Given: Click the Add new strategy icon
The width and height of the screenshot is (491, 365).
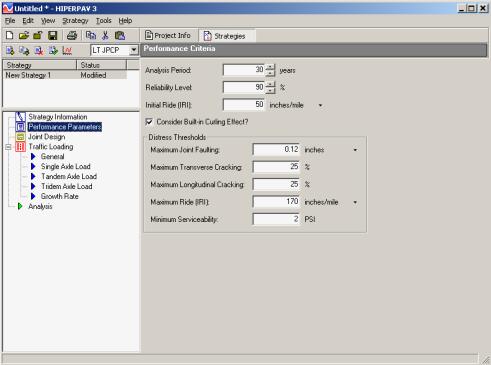Looking at the screenshot, I should pyautogui.click(x=10, y=51).
